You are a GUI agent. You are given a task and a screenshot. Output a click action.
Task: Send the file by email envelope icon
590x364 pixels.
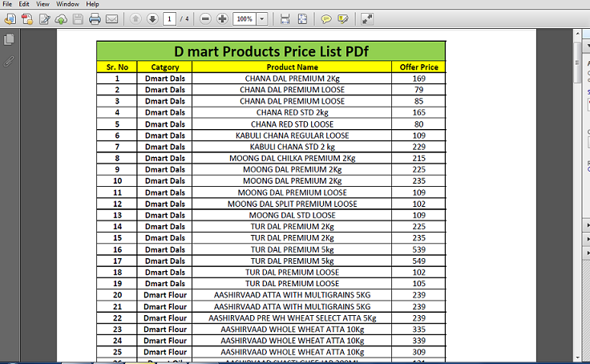111,18
